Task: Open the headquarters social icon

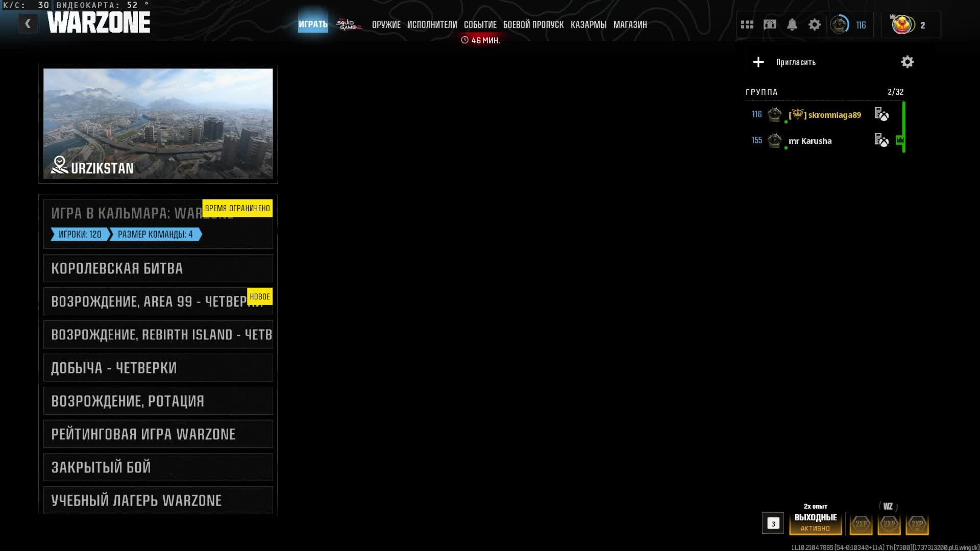Action: coord(770,24)
